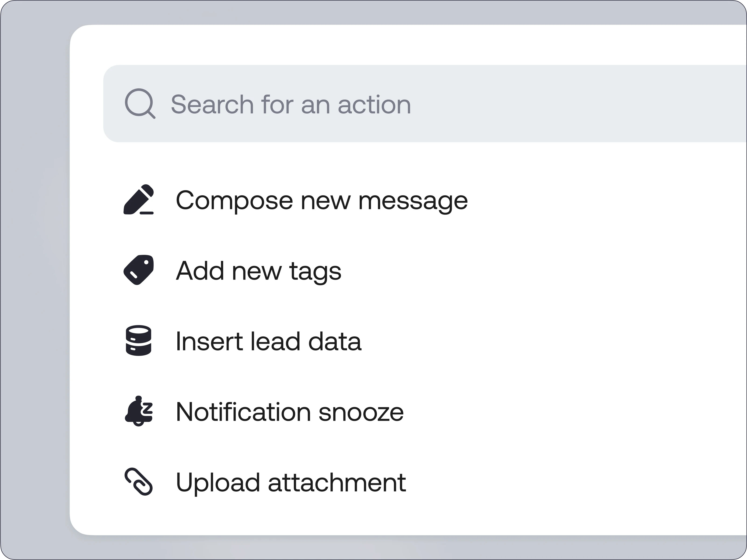Click the snoozing bell icon
Image resolution: width=747 pixels, height=560 pixels.
click(x=139, y=411)
